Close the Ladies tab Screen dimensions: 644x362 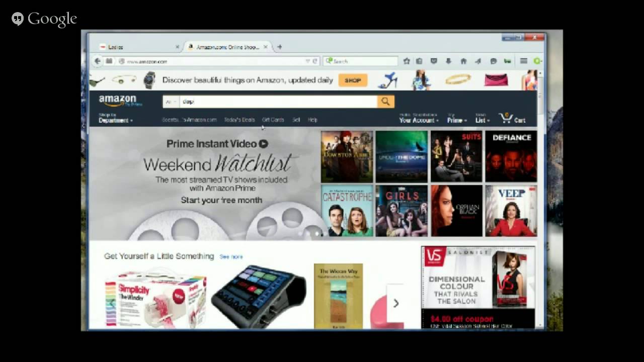click(177, 47)
